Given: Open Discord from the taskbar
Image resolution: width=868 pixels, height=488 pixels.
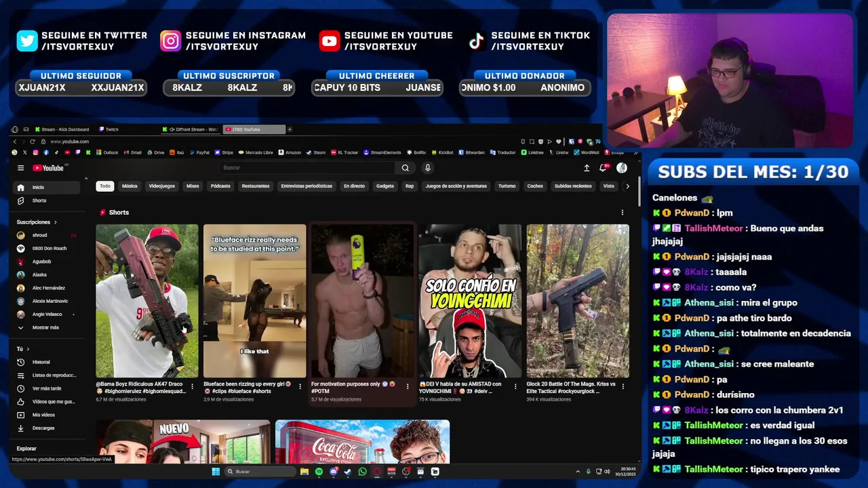Looking at the screenshot, I should pyautogui.click(x=333, y=472).
